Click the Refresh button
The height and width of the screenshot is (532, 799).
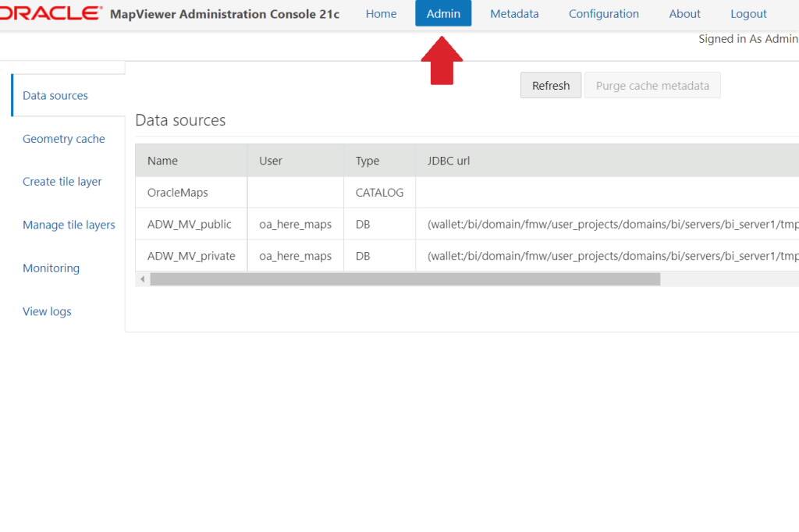pyautogui.click(x=551, y=85)
